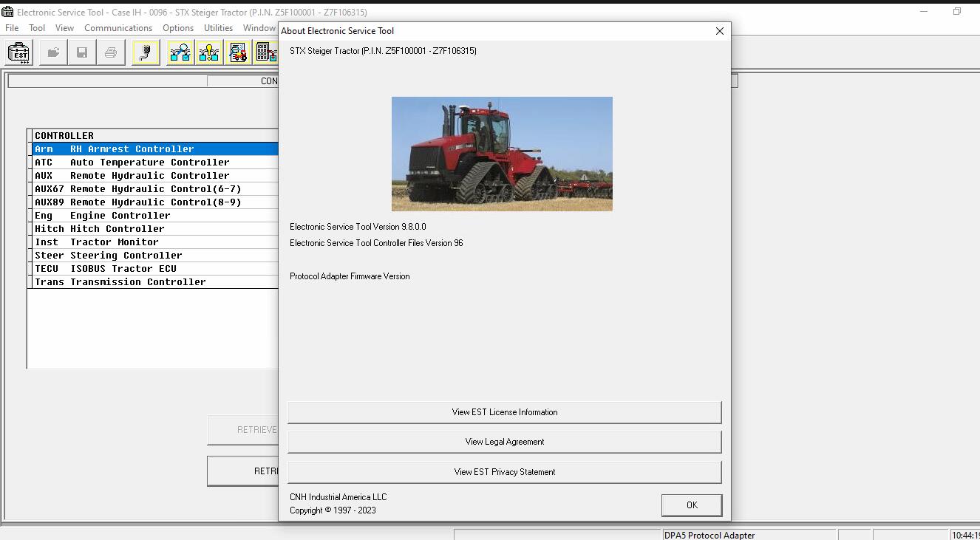Open the Tool menu
980x540 pixels.
pos(37,28)
